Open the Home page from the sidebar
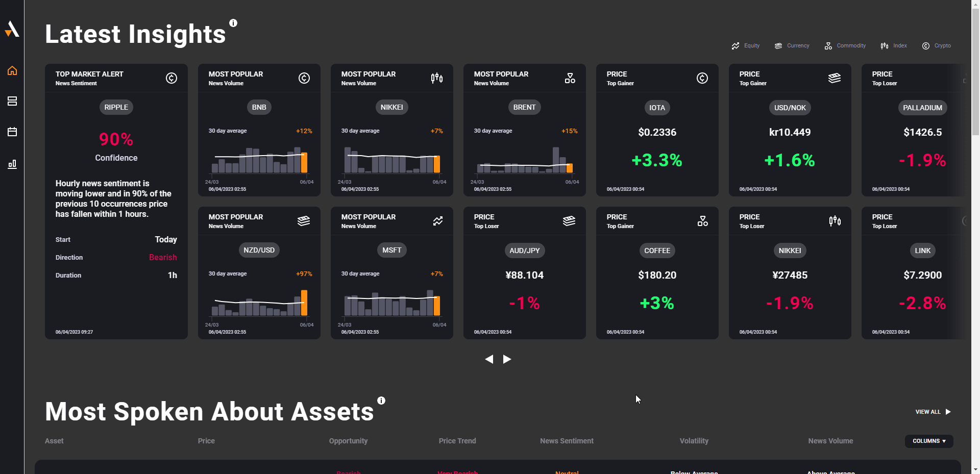Screen dimensions: 980x474 (12, 71)
